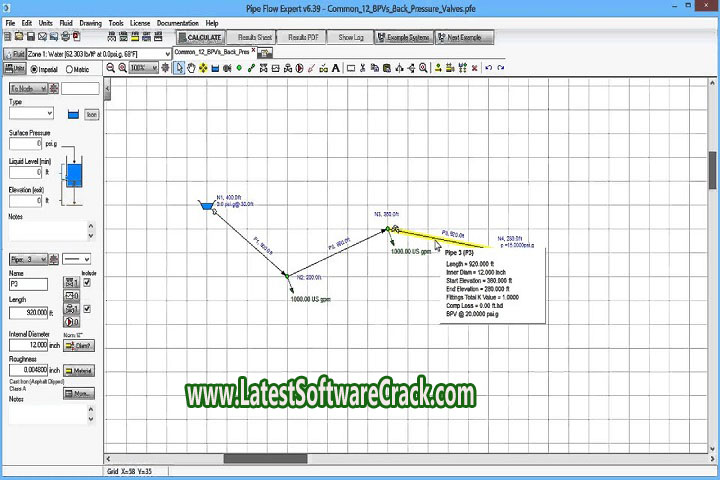Click the scissors Cut icon
Screen dimensions: 720x480
tap(363, 68)
